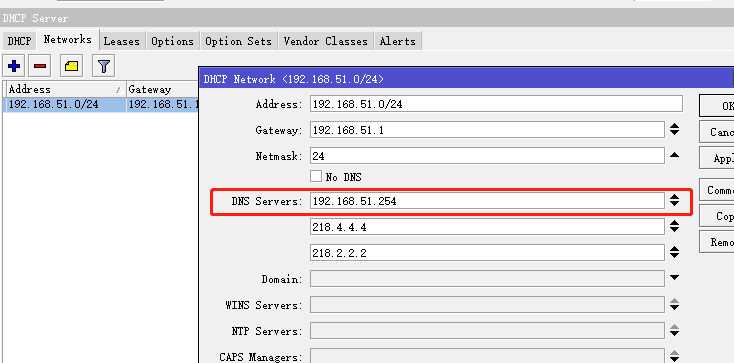
Task: Click the Netmask input field
Action: pos(487,156)
